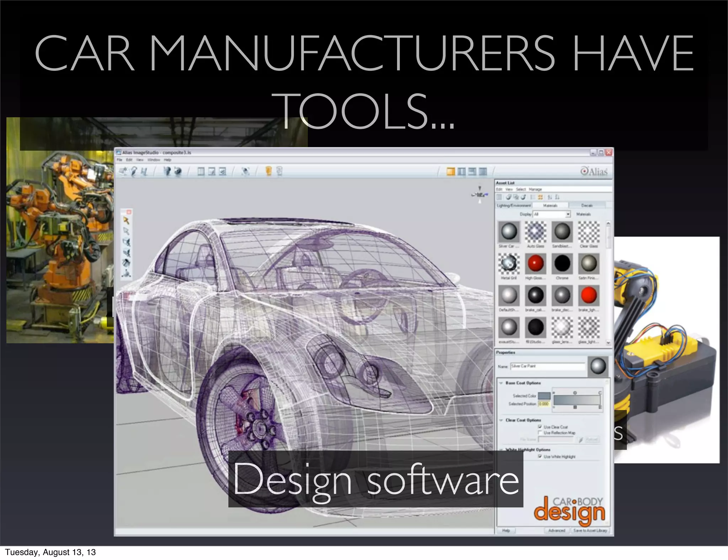Click the first main toolbar icon after File menu
The width and height of the screenshot is (728, 560).
click(x=123, y=172)
